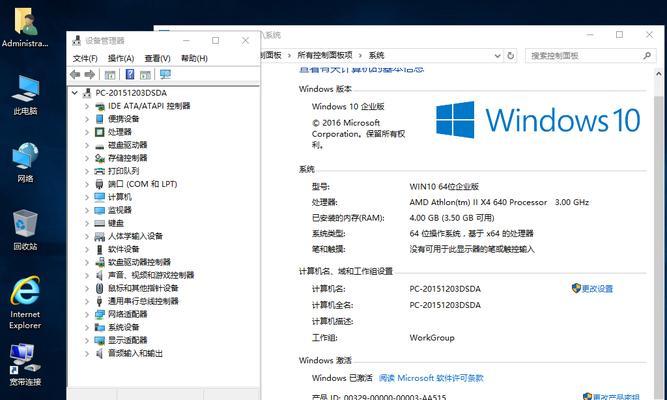
Task: Expand the 通用串行总线控制器 node
Action: click(87, 301)
